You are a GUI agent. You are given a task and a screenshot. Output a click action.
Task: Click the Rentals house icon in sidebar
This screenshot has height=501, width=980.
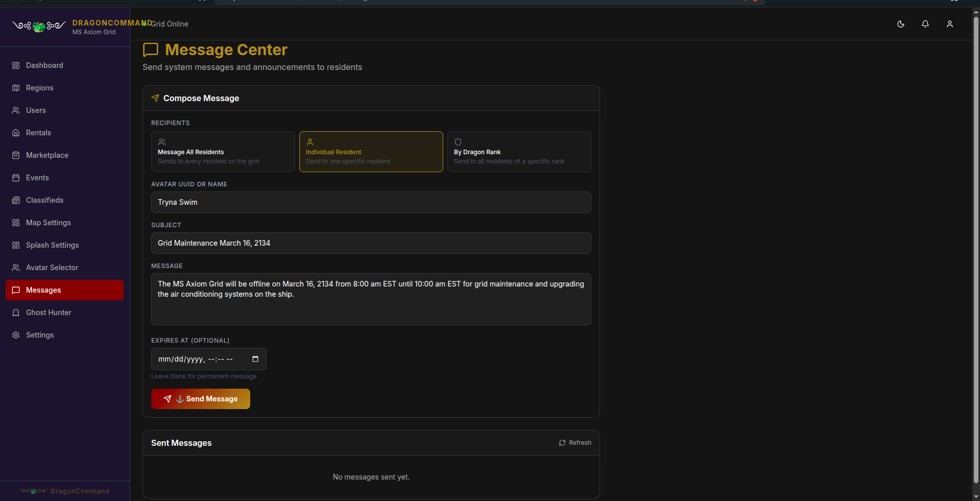point(16,133)
